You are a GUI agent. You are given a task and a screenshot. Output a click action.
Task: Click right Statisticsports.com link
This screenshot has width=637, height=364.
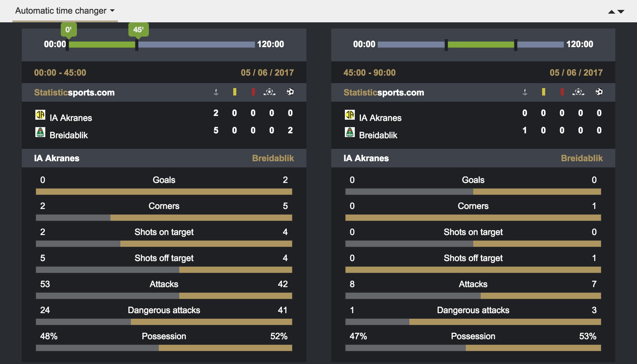[x=384, y=92]
